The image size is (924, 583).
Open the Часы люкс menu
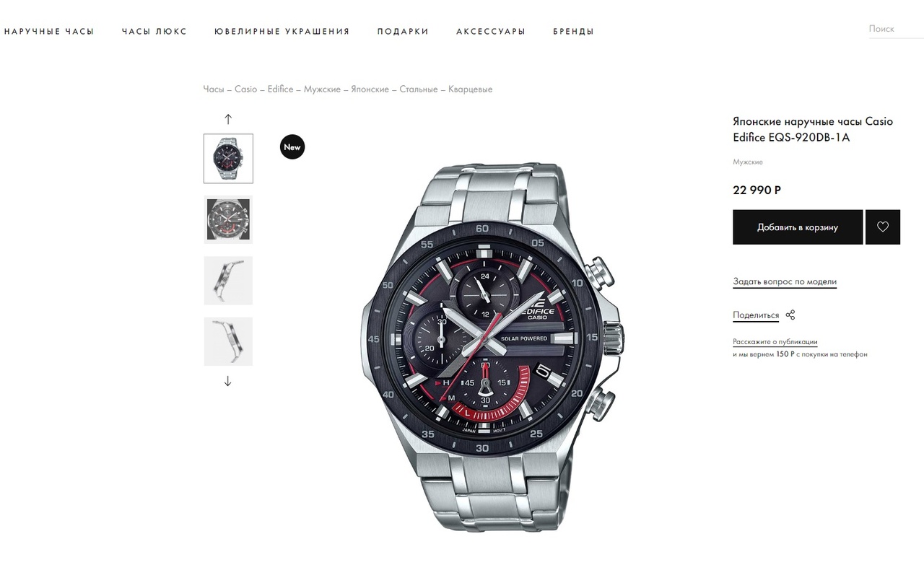(154, 32)
